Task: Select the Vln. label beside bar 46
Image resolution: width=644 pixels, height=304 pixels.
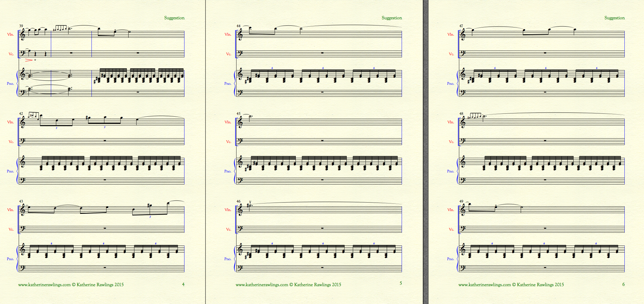Action: point(228,210)
